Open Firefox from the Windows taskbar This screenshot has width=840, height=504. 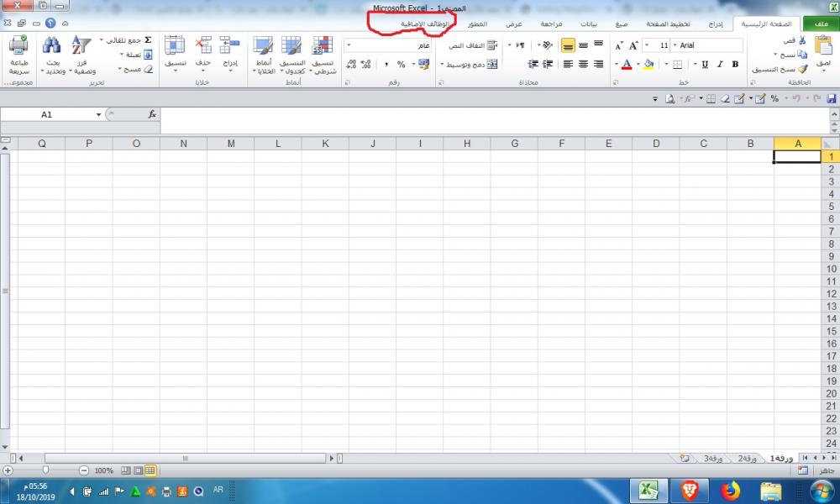click(729, 490)
